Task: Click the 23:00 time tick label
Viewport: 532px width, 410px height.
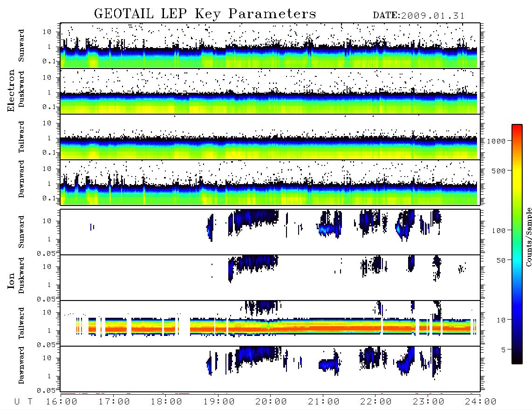Action: (x=429, y=402)
